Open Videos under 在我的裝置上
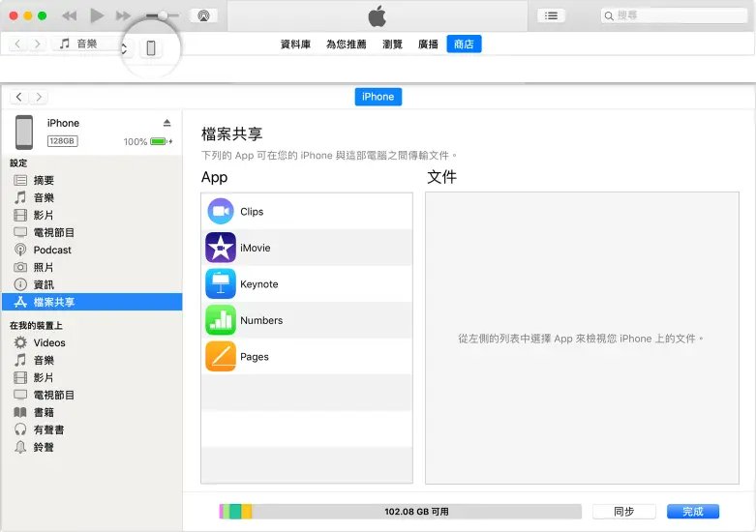756x532 pixels. [x=92, y=342]
